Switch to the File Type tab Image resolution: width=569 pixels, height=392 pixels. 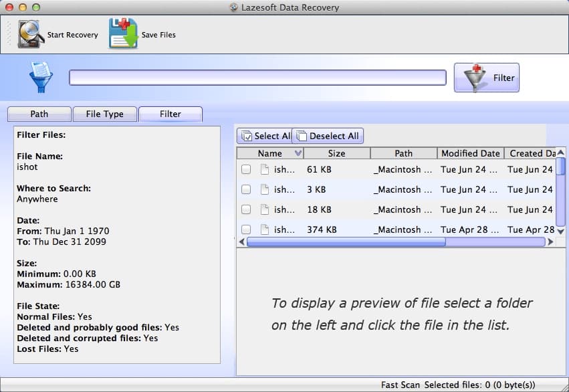105,114
